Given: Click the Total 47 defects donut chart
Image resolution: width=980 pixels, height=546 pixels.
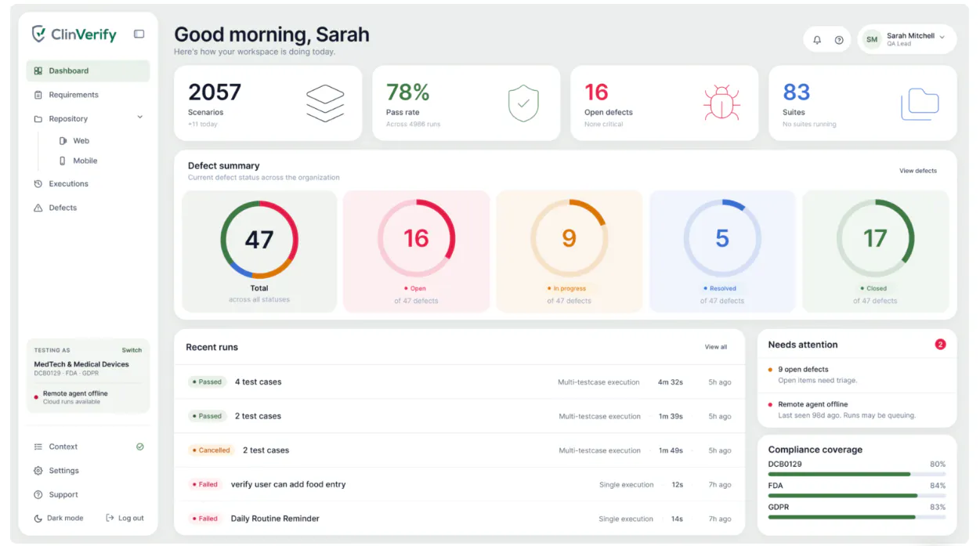Looking at the screenshot, I should click(259, 239).
